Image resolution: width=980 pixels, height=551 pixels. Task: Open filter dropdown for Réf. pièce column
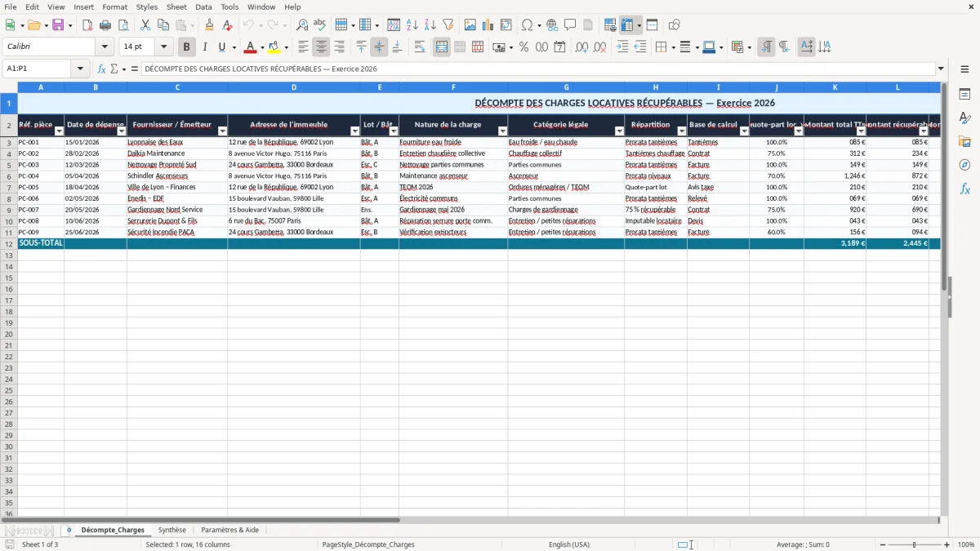pyautogui.click(x=59, y=131)
